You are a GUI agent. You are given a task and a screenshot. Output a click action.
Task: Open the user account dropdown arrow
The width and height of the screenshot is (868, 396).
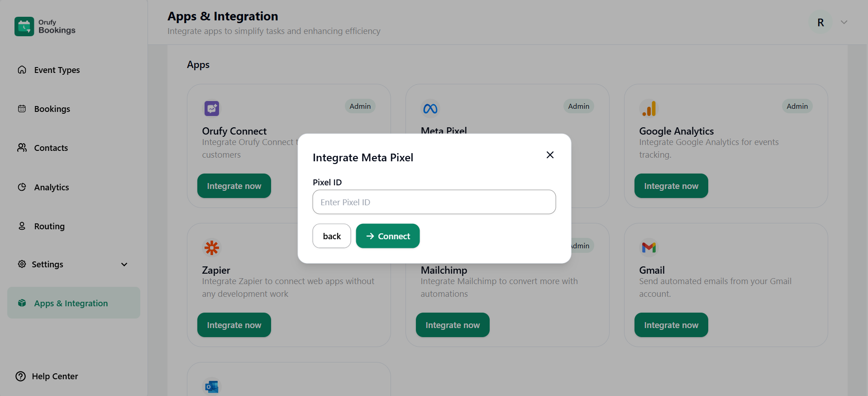pos(844,22)
